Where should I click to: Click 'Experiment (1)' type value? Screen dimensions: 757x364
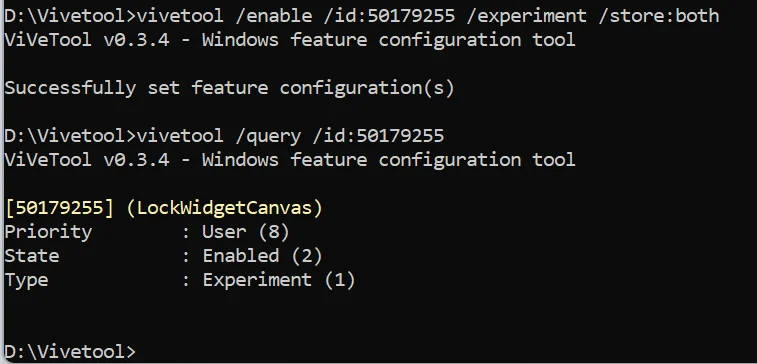tap(279, 280)
